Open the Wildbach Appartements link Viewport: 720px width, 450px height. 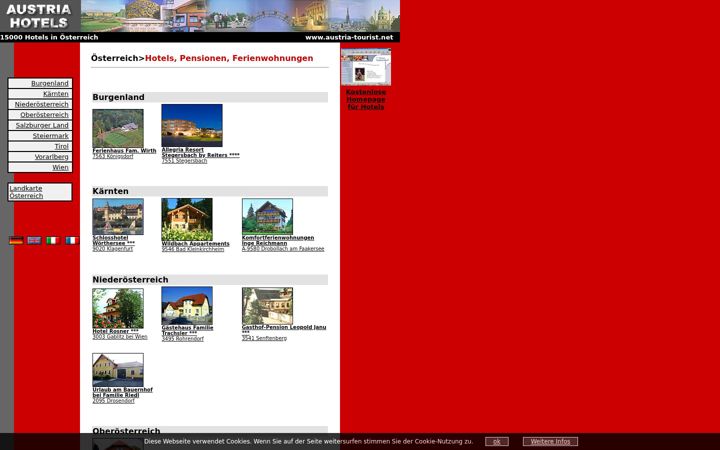(x=196, y=244)
